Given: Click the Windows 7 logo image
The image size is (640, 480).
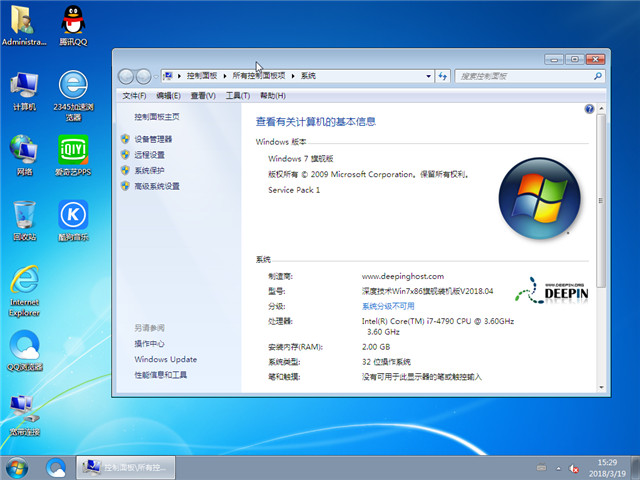Looking at the screenshot, I should 540,198.
